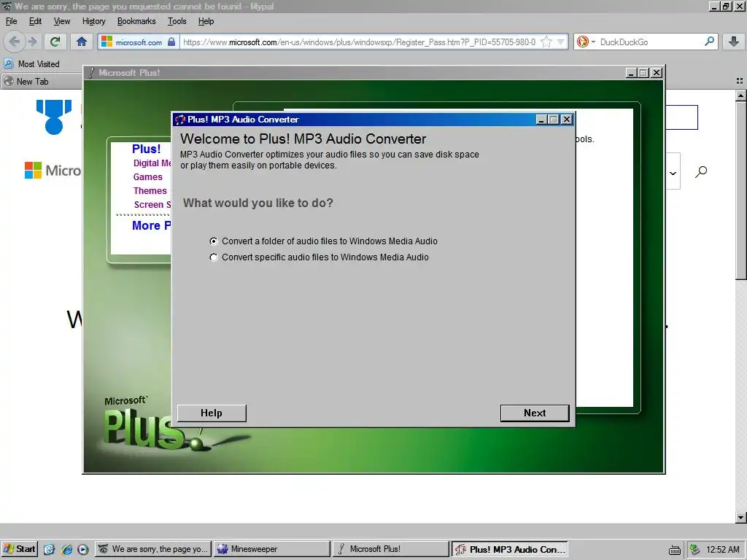The image size is (747, 560).
Task: Bookmark this page with the star icon
Action: [x=546, y=42]
